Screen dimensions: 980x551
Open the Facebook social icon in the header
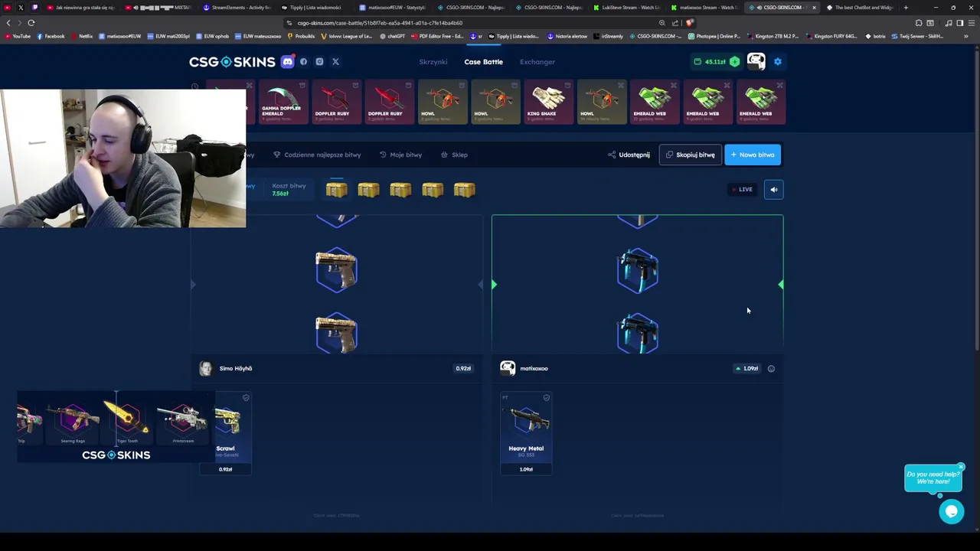[304, 62]
